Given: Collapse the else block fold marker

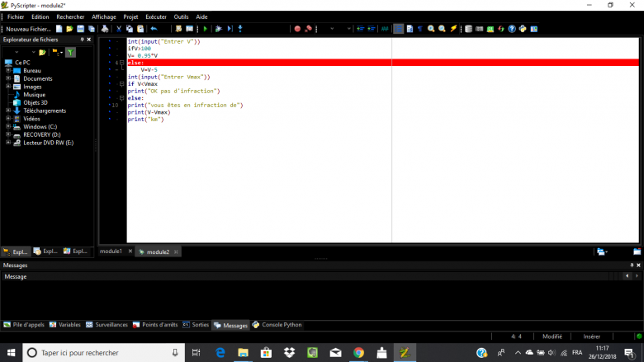Looking at the screenshot, I should (x=121, y=63).
